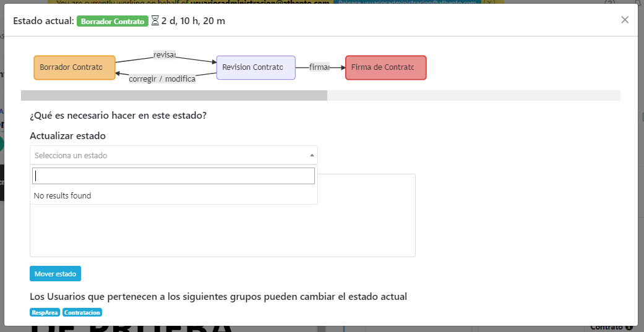Focus the state search input field
This screenshot has height=332, width=644.
tap(173, 176)
